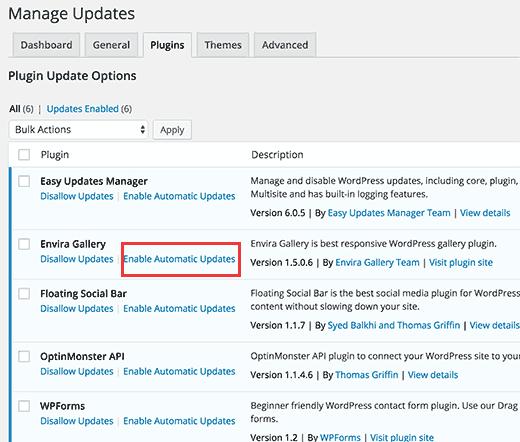Click the OptinMonster API plugin name

82,356
